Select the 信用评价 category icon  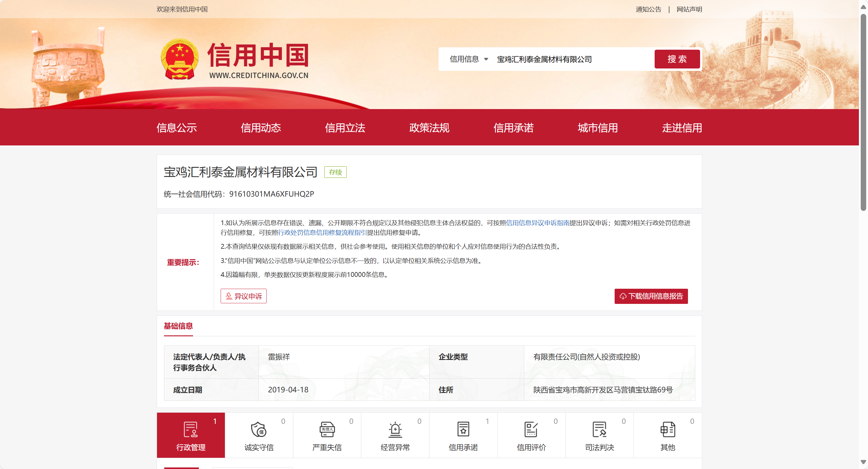click(531, 430)
